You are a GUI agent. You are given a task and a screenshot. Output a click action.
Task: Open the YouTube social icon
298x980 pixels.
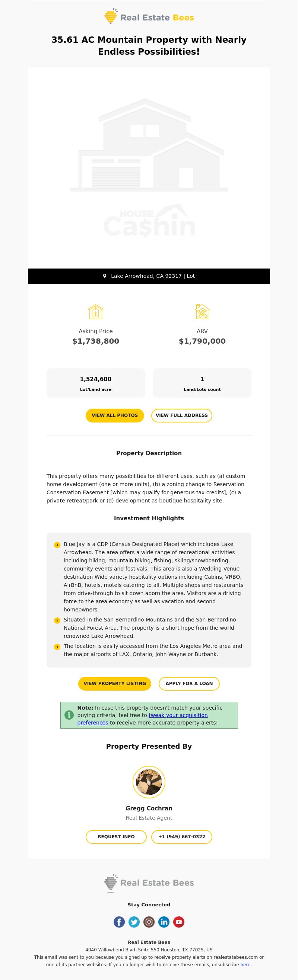tap(179, 922)
